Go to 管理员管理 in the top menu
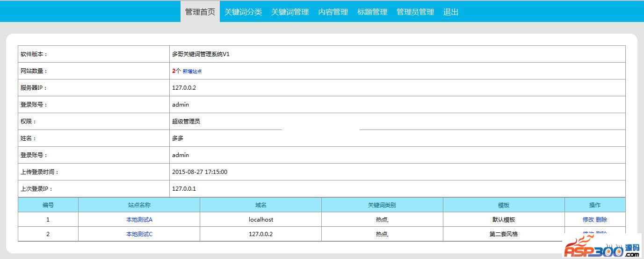Image resolution: width=644 pixels, height=259 pixels. pyautogui.click(x=415, y=12)
